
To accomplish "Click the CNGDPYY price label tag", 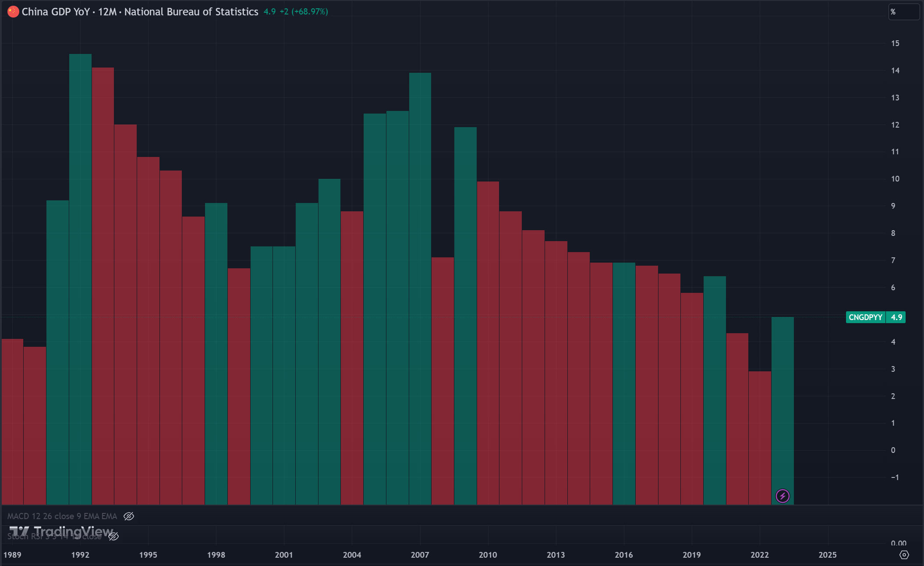I will [x=865, y=317].
